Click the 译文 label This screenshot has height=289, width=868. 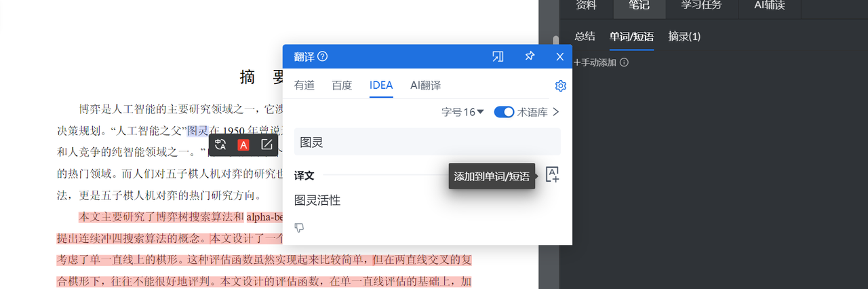tap(304, 175)
